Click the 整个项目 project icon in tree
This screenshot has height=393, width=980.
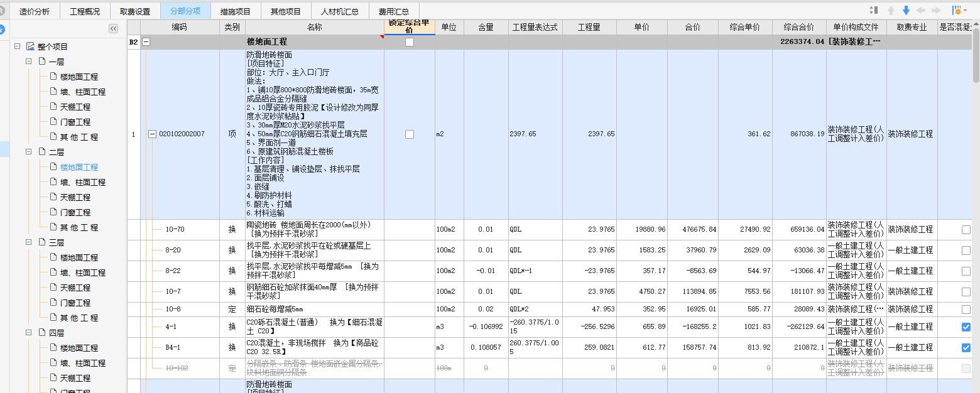30,46
